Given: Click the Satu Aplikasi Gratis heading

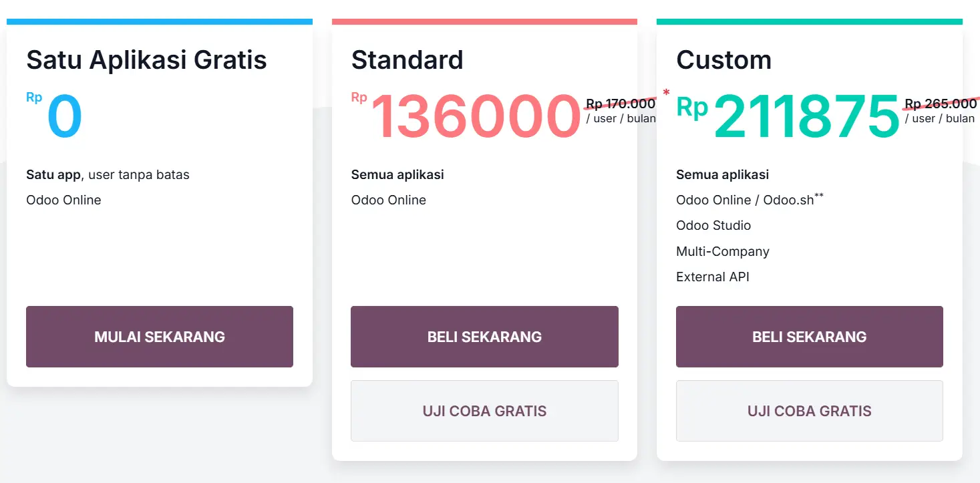Looking at the screenshot, I should point(146,60).
